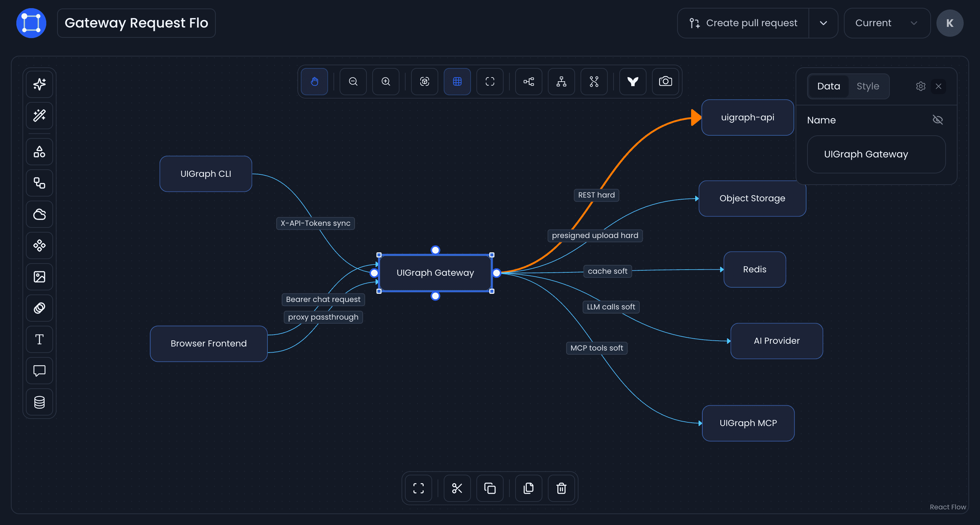Edit the Gateway Request Flo title field

coord(136,23)
